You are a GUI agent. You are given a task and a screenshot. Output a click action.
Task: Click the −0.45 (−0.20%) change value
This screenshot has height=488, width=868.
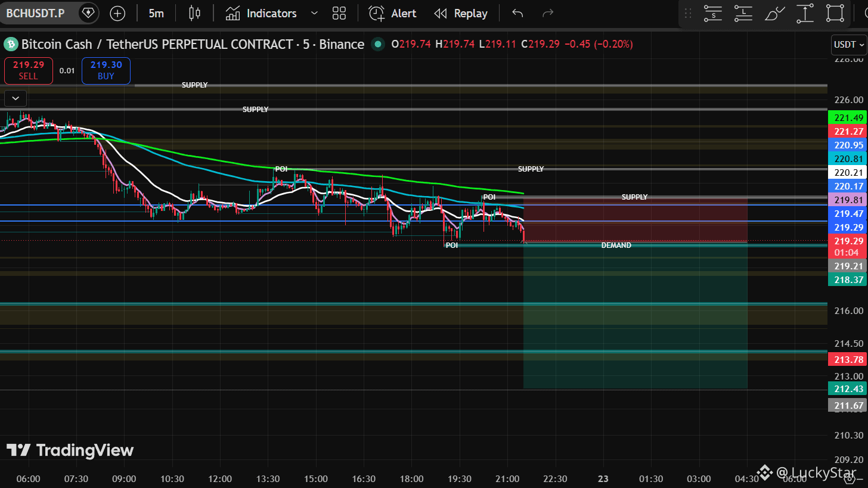click(599, 44)
